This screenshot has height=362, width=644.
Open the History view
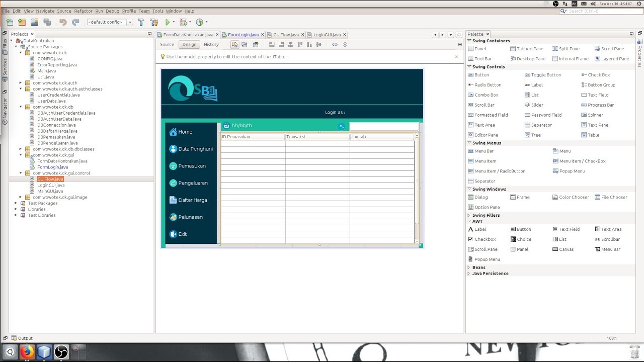211,45
